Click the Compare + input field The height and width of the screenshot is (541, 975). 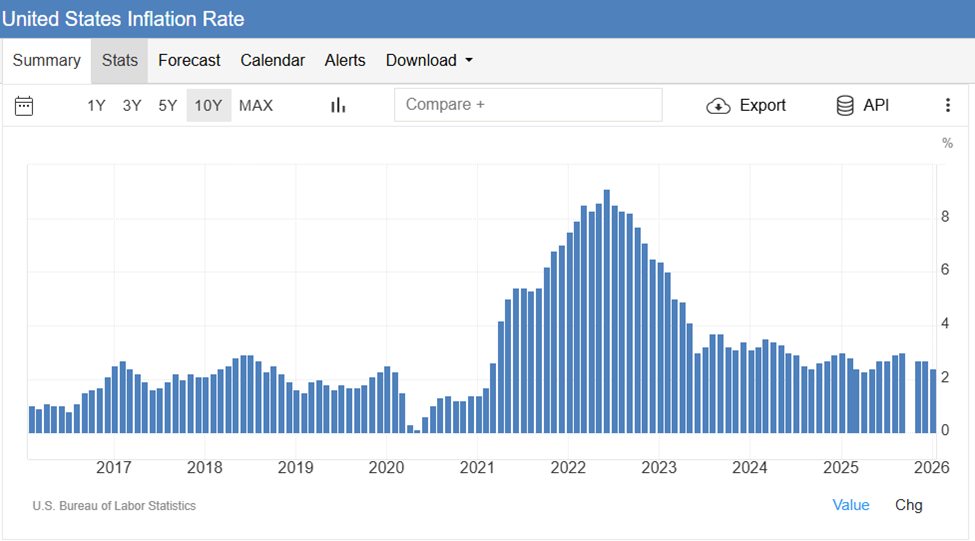point(528,105)
